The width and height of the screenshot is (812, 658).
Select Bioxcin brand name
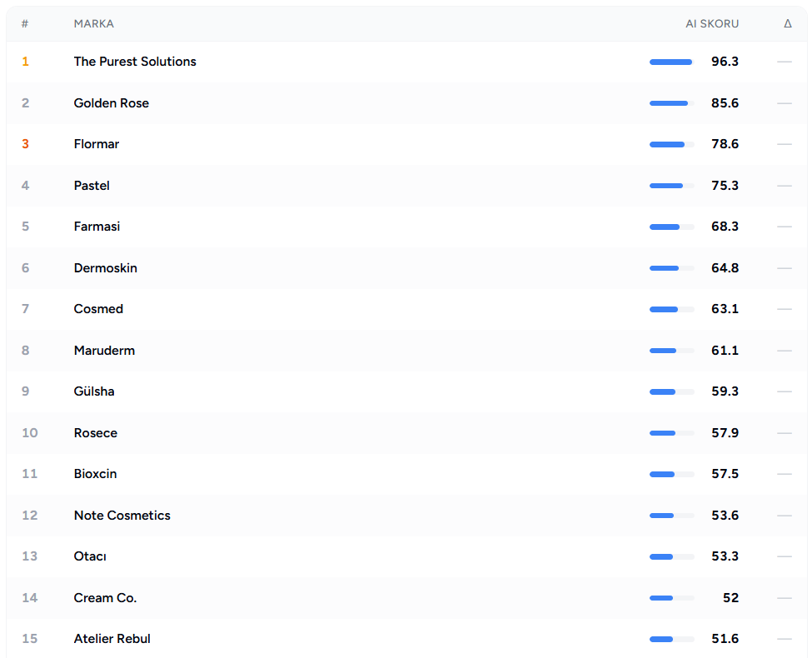pos(95,474)
